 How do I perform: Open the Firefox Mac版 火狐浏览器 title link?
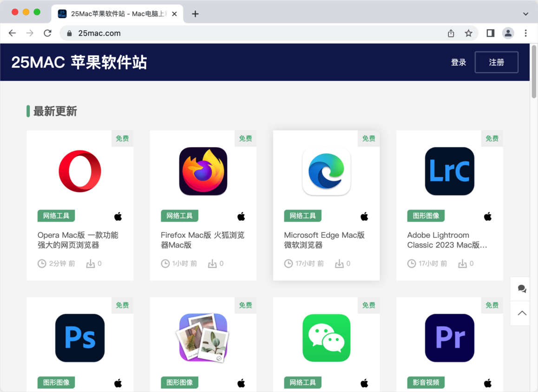(203, 240)
